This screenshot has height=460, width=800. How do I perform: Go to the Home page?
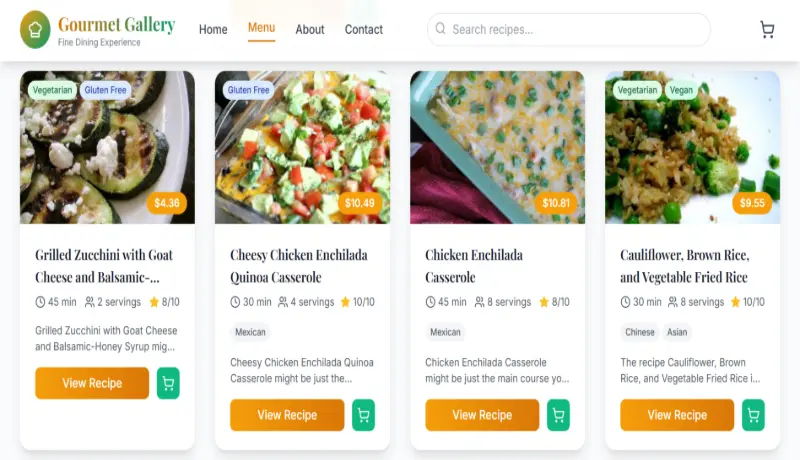coord(213,30)
